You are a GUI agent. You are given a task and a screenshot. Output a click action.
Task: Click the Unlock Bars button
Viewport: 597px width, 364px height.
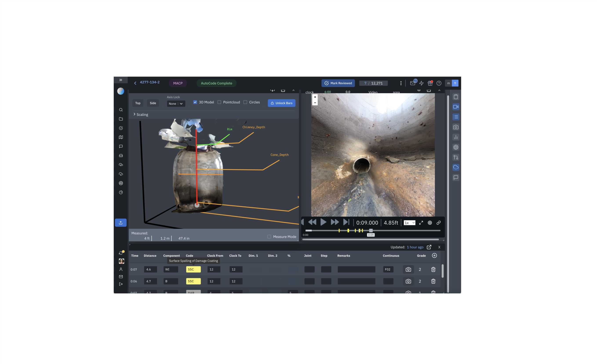pos(281,103)
